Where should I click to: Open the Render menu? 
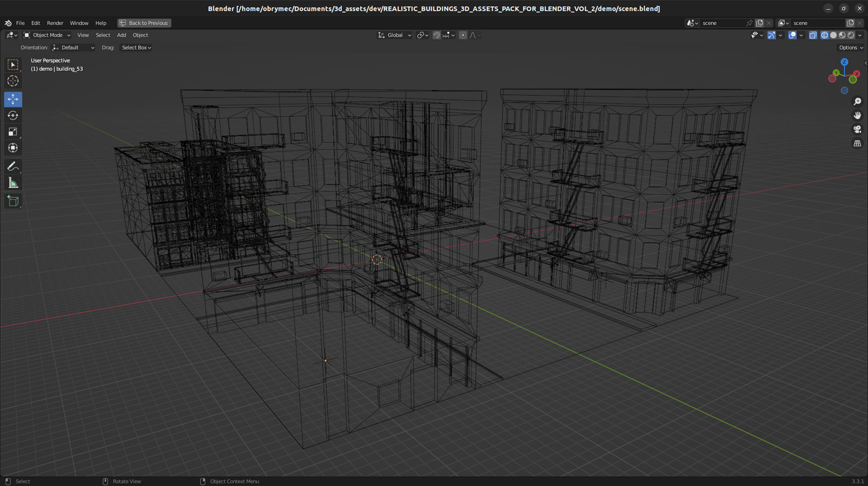[55, 23]
